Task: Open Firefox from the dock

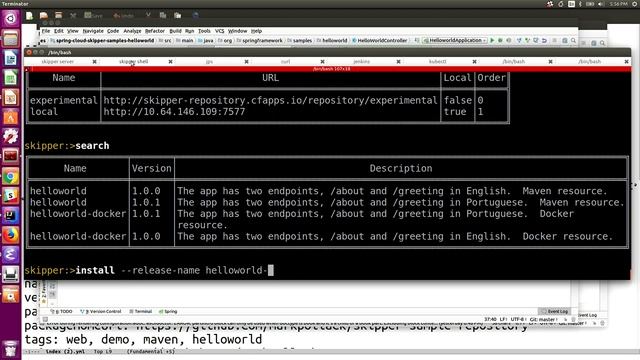Action: pyautogui.click(x=10, y=235)
